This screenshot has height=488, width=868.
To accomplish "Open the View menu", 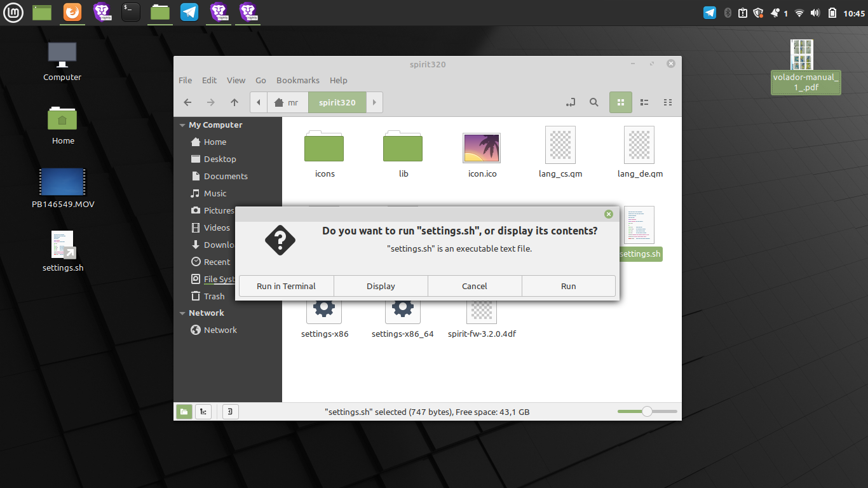I will pyautogui.click(x=236, y=80).
